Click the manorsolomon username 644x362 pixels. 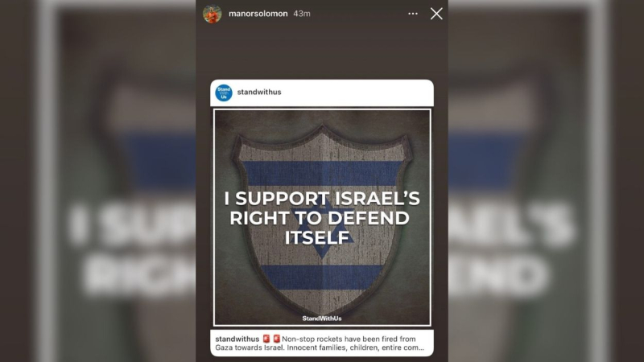(x=258, y=14)
